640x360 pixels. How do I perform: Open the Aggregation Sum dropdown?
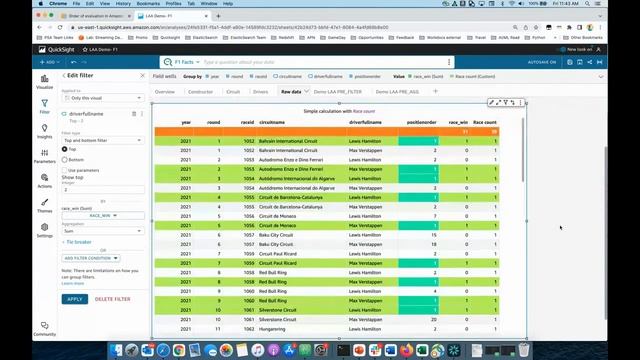pos(103,231)
